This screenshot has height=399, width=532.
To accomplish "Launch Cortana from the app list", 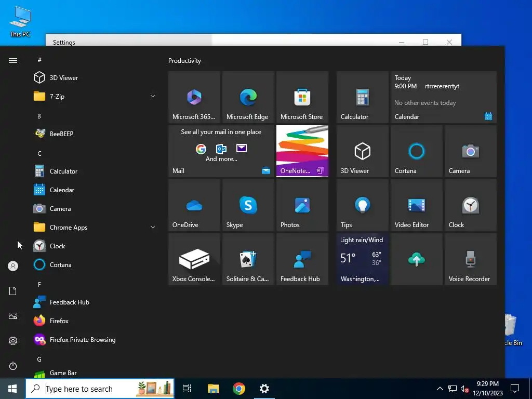I will pyautogui.click(x=95, y=264).
